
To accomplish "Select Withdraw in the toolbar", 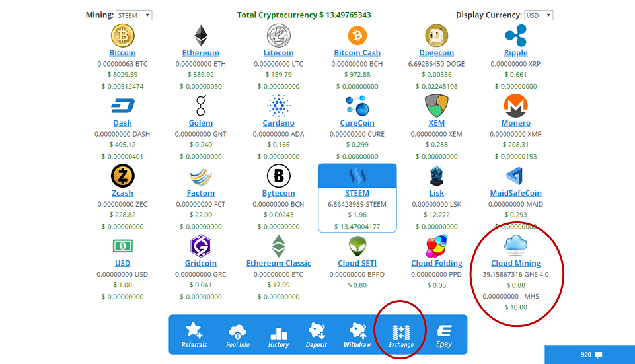I will (x=357, y=335).
